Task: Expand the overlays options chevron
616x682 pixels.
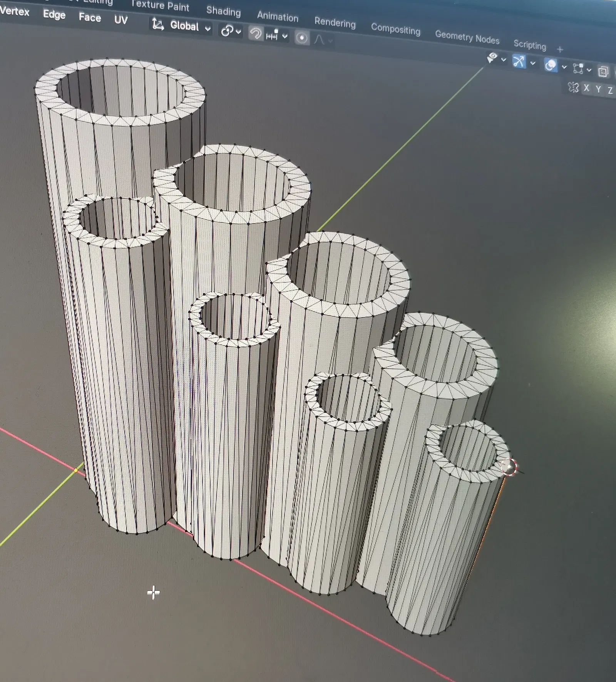Action: [564, 67]
